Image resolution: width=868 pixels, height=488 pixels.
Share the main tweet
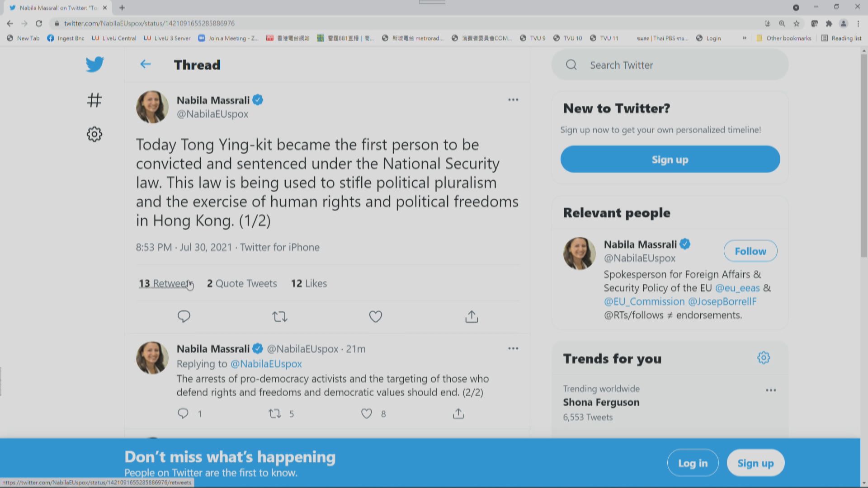(472, 316)
